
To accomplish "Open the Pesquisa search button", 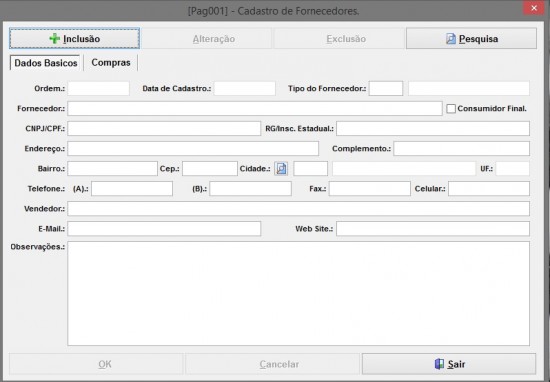I will click(x=471, y=39).
